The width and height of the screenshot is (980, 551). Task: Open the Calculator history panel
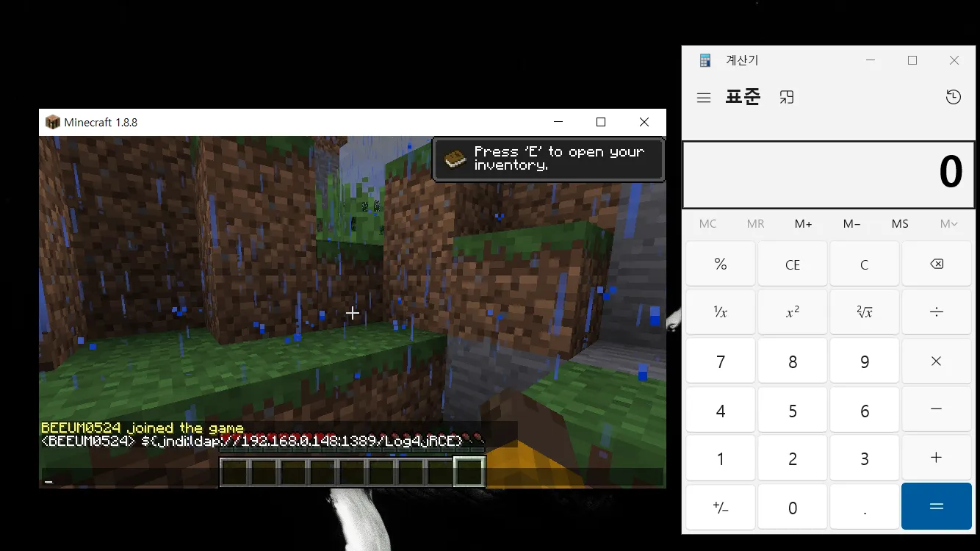click(x=954, y=97)
